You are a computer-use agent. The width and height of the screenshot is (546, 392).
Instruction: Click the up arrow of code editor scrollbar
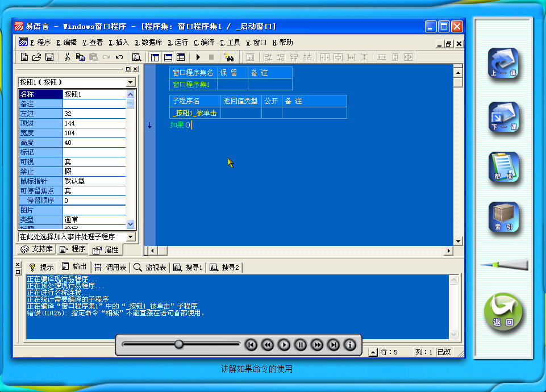tap(458, 73)
